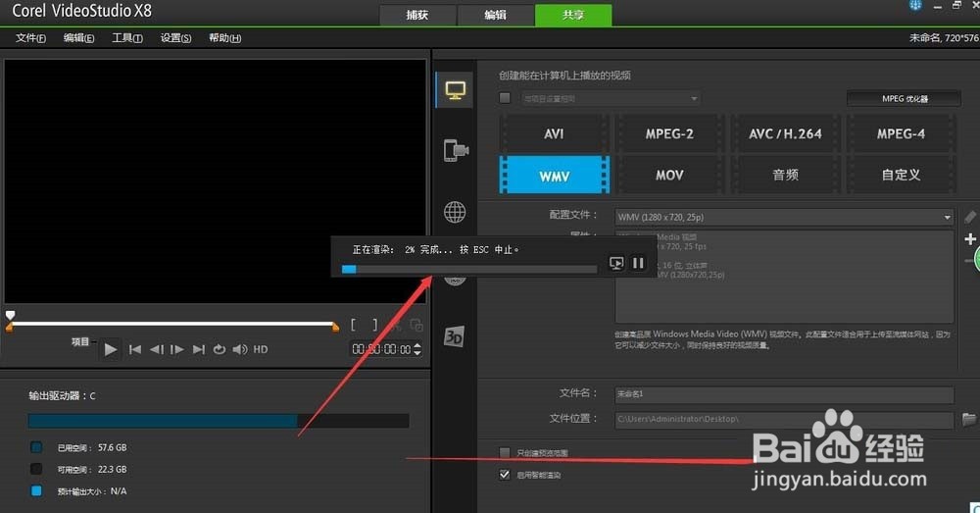Viewport: 980px width, 513px height.
Task: Toggle the Enable Smart Render checkbox
Action: click(x=505, y=474)
